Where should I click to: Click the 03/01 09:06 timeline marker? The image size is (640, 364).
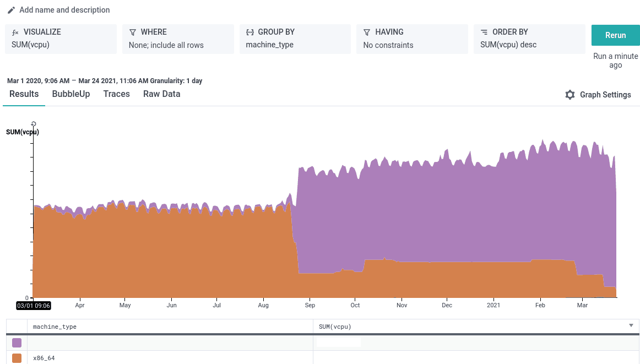click(34, 305)
